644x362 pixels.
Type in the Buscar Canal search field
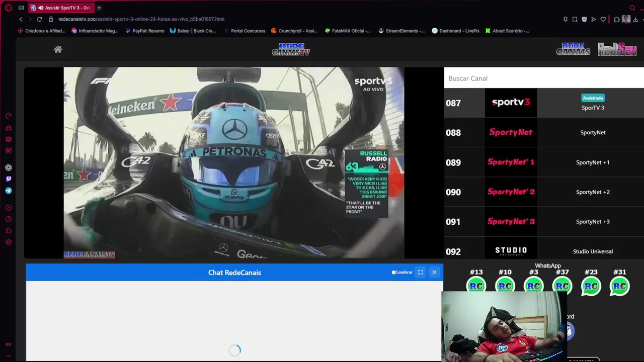tap(544, 78)
